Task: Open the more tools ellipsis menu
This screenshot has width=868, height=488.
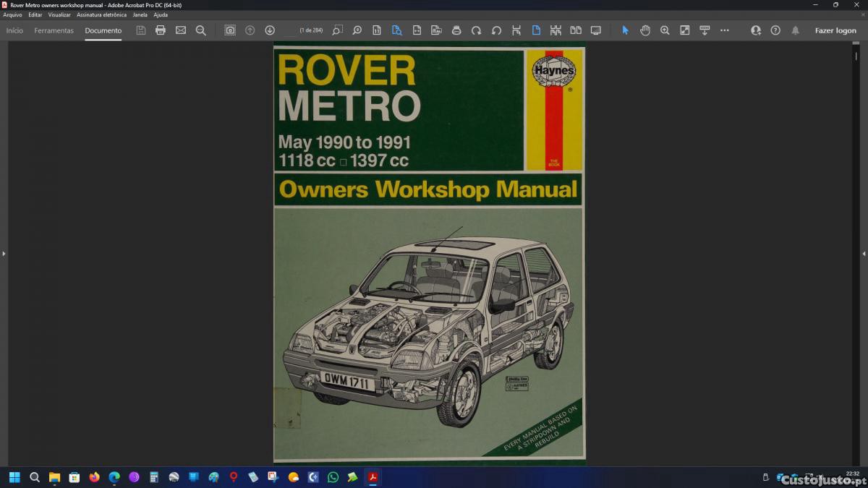Action: tap(725, 30)
